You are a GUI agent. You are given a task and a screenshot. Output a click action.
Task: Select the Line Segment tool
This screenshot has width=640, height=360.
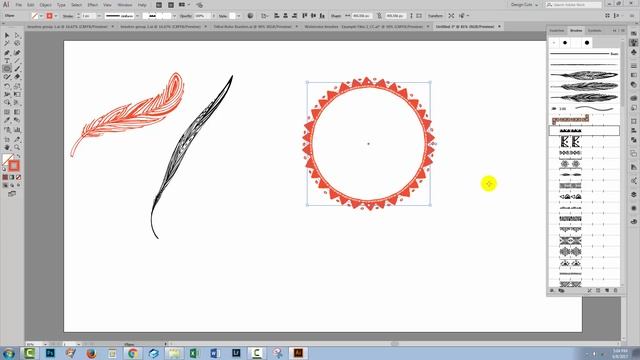(17, 61)
